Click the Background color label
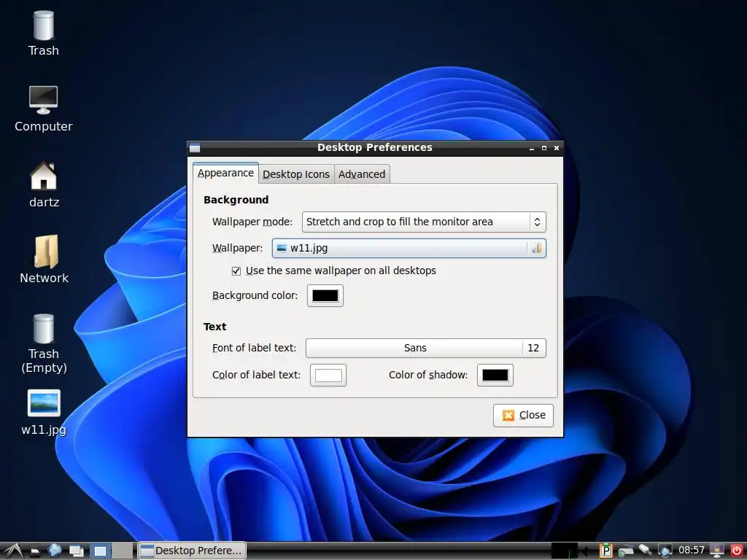This screenshot has height=560, width=747. [x=255, y=296]
